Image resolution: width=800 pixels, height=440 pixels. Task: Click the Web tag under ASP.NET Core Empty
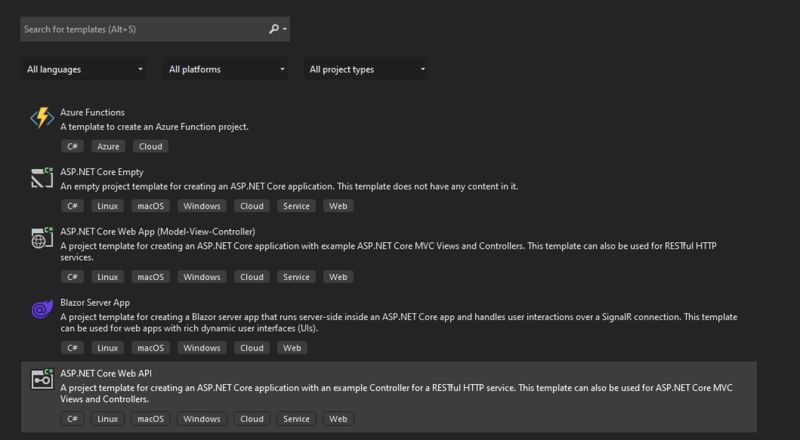(338, 206)
